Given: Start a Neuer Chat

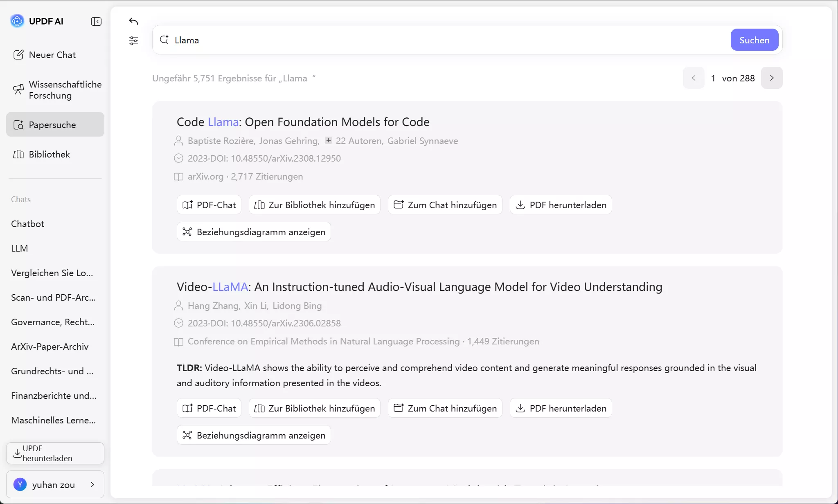Looking at the screenshot, I should (52, 55).
